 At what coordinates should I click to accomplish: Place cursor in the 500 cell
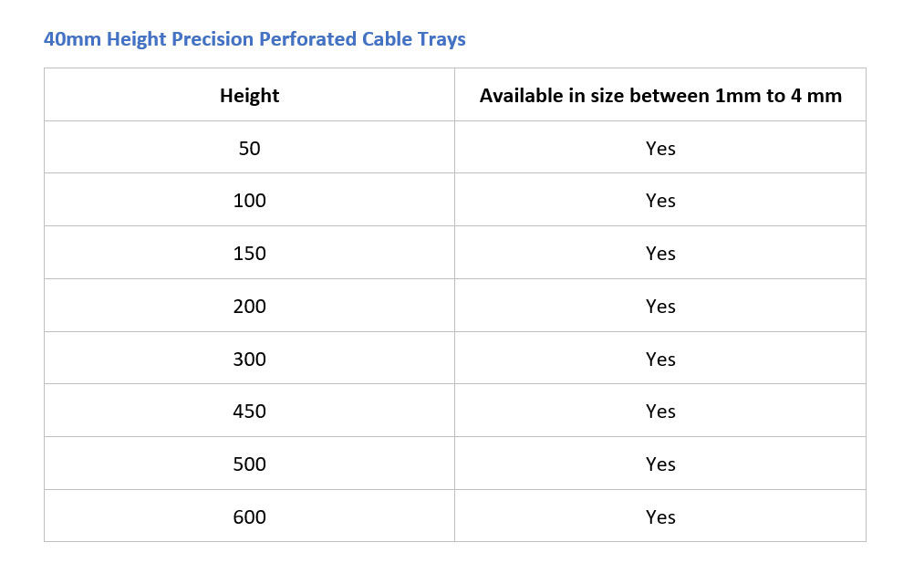(249, 464)
